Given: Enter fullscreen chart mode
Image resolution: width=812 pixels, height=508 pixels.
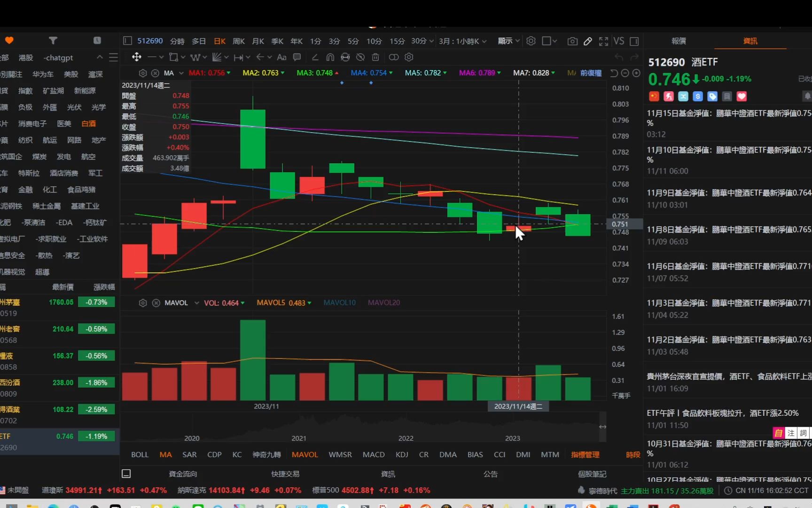Looking at the screenshot, I should 604,41.
